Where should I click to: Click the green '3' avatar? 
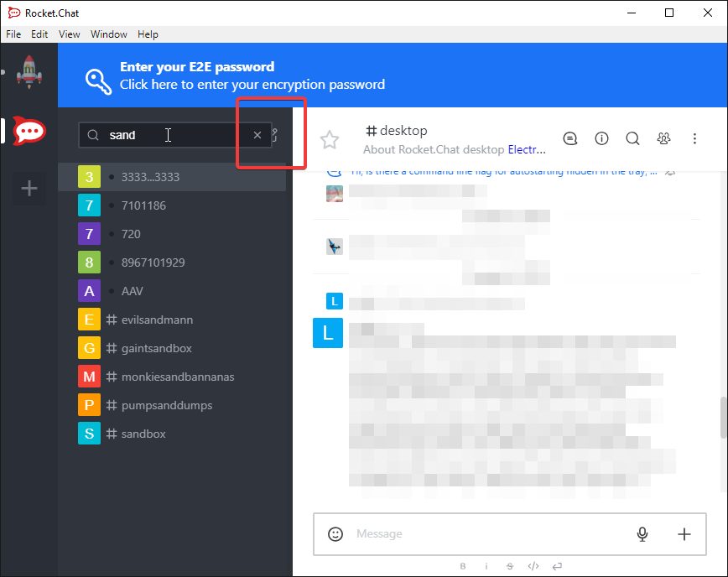click(x=89, y=177)
